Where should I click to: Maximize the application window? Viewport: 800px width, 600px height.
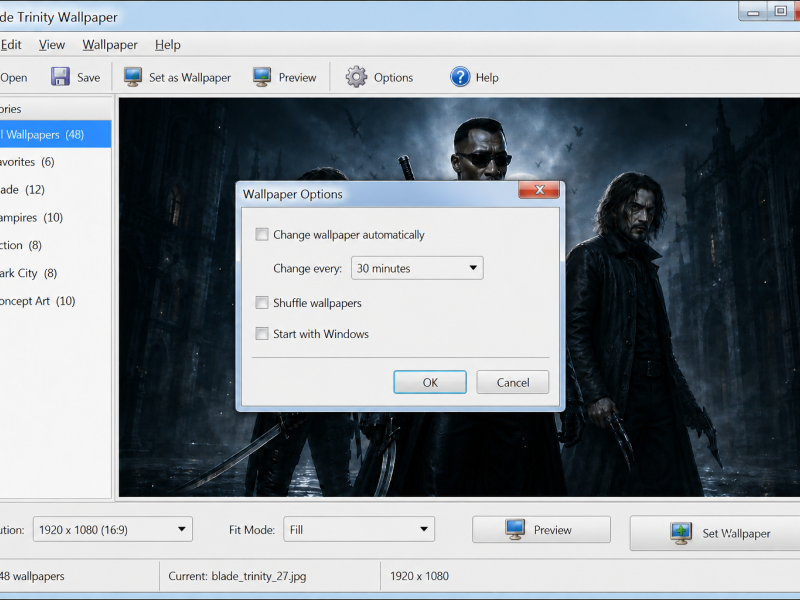point(780,11)
